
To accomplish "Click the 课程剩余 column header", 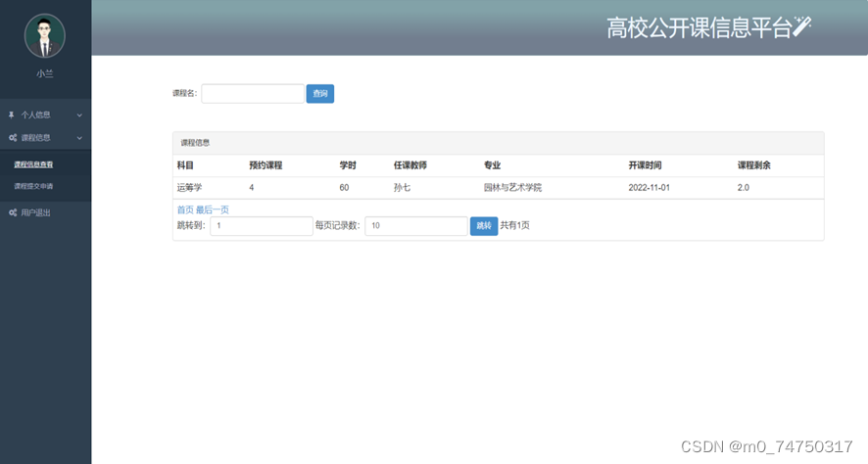I will 754,165.
